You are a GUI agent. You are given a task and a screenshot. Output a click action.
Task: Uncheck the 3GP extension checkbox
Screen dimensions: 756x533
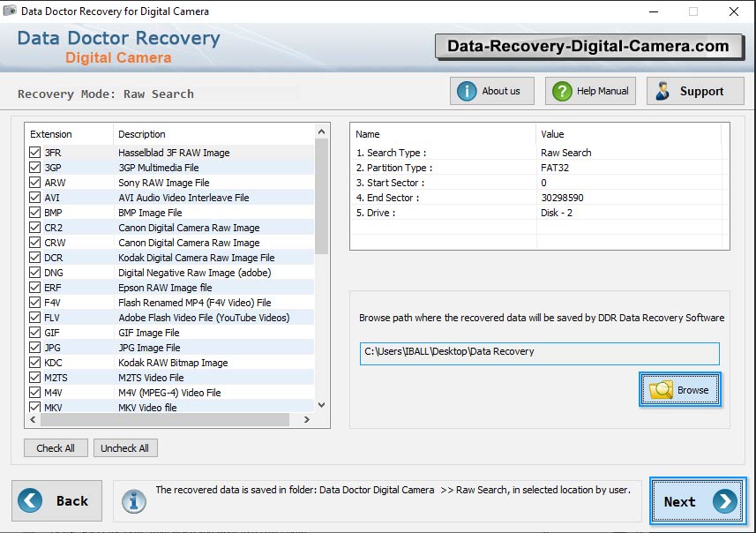(34, 168)
